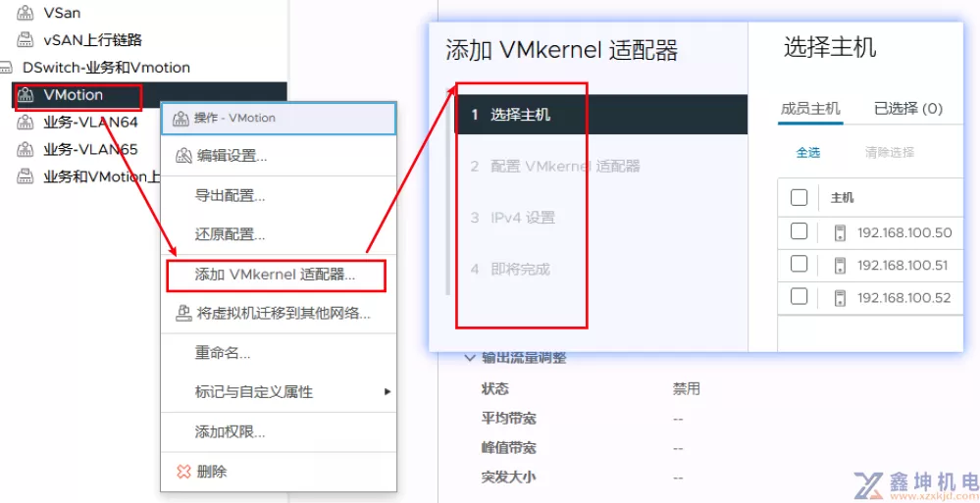
Task: Click the host icon for 192.168.100.50
Action: [x=840, y=233]
